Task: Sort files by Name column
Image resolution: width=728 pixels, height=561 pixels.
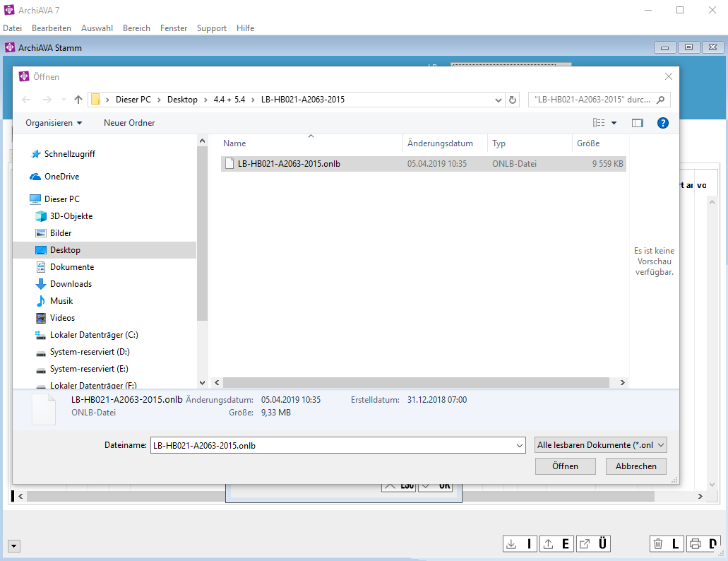Action: tap(311, 143)
